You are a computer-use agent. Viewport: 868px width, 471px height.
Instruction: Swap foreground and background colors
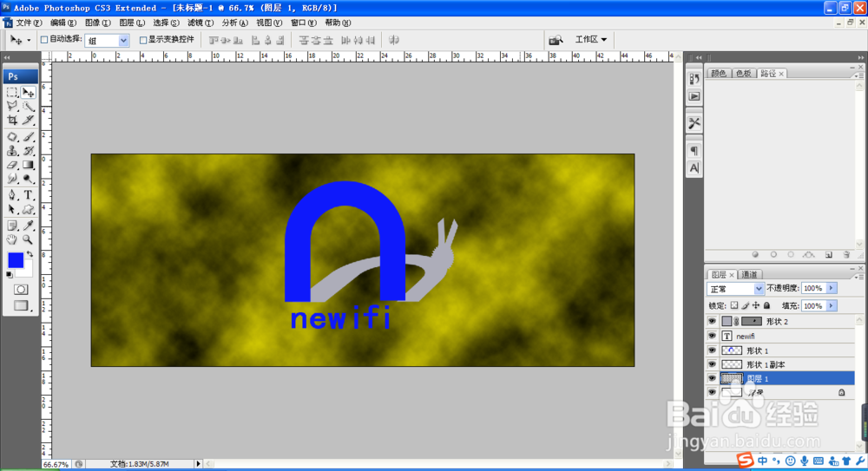click(30, 254)
